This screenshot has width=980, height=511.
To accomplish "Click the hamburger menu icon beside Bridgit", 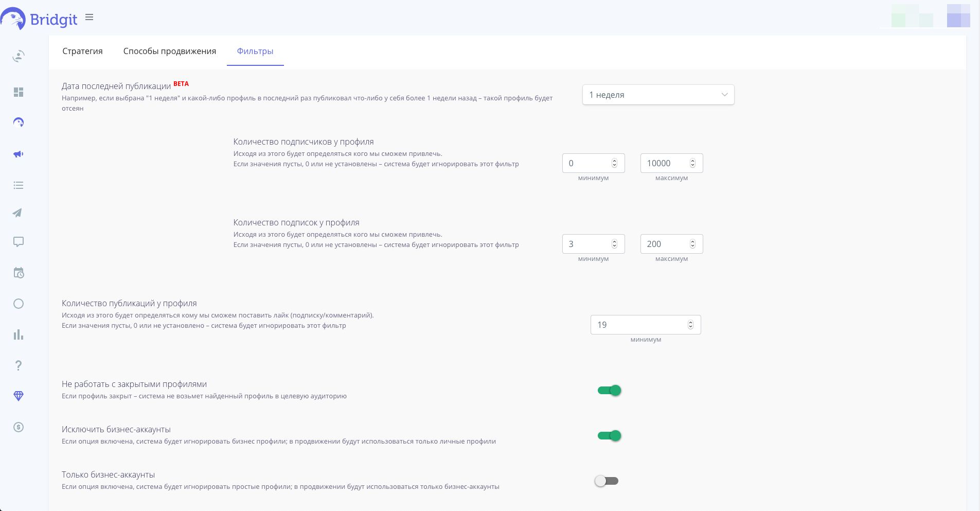I will (x=90, y=17).
